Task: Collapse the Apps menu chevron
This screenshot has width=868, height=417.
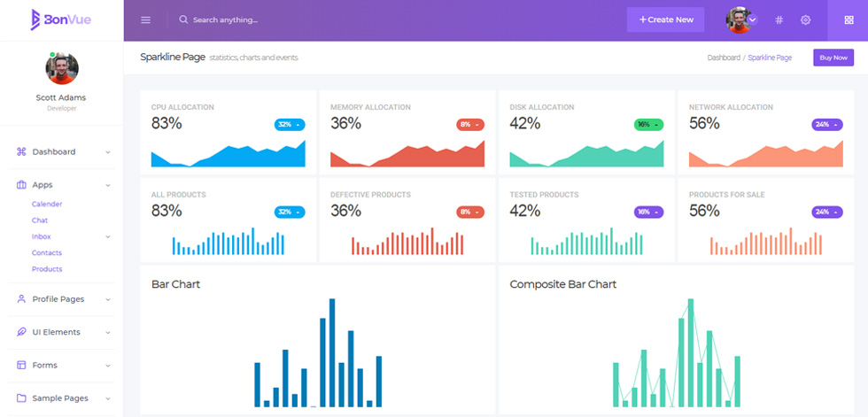Action: click(x=108, y=185)
